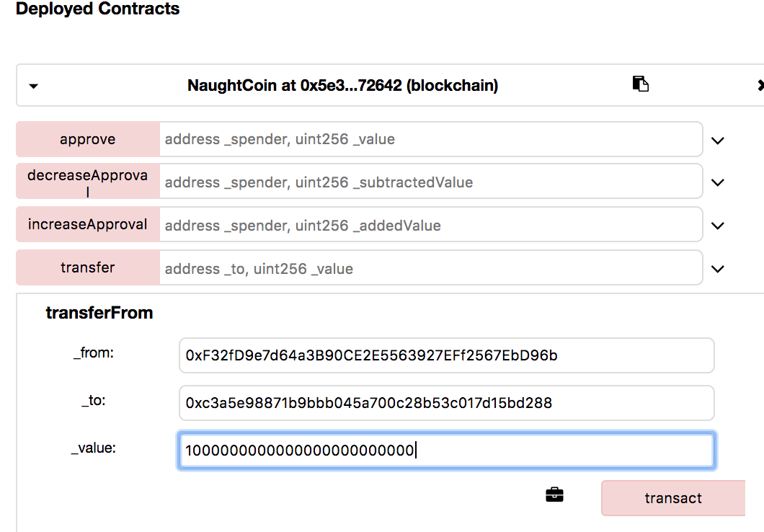Expand the transfer function parameters

click(x=717, y=269)
